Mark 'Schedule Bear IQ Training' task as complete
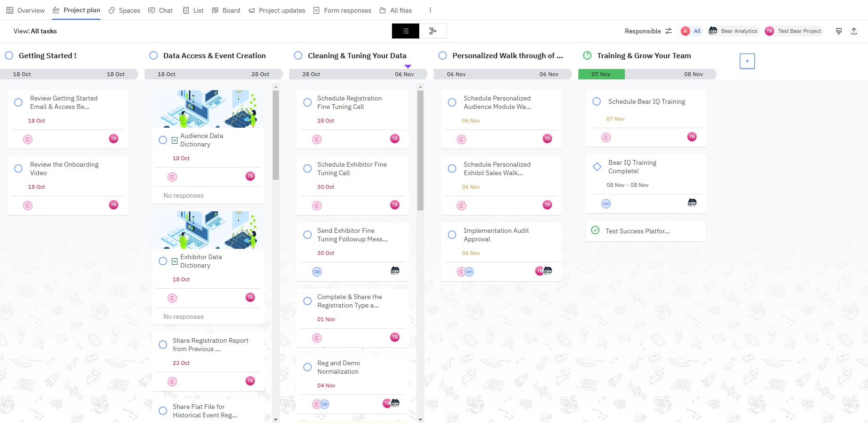 coord(597,101)
